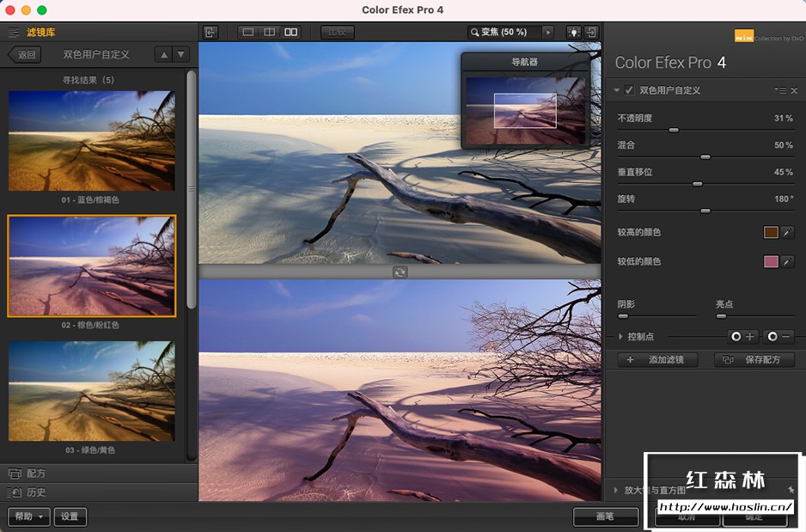Click the swap previews icon between images

pyautogui.click(x=400, y=272)
